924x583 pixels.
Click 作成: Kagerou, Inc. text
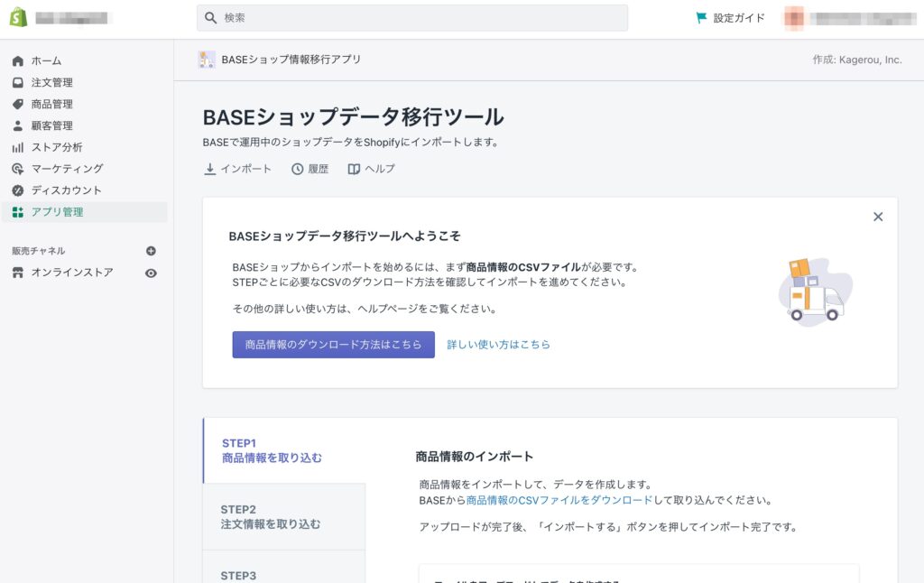point(857,60)
